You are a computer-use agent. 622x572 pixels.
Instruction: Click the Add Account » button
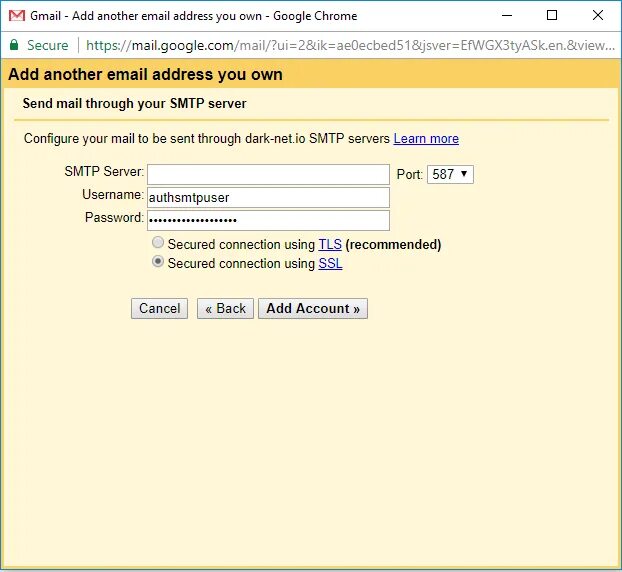pyautogui.click(x=313, y=309)
